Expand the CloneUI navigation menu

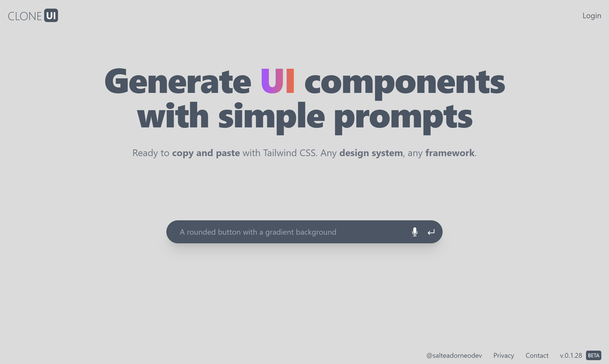[x=33, y=15]
